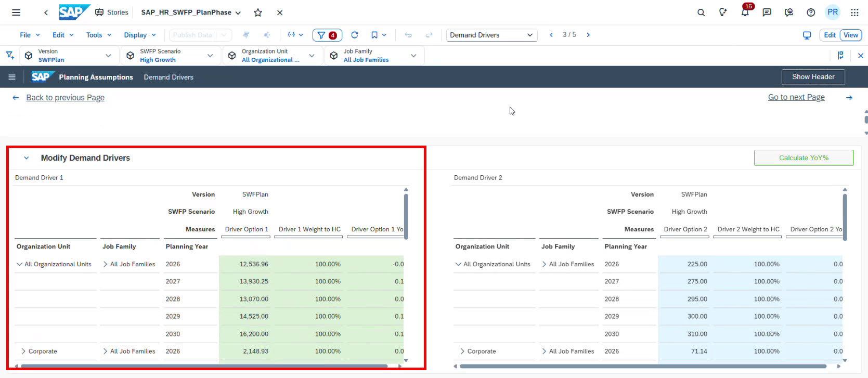Click the refresh icon in toolbar
Viewport: 868px width, 378px height.
[355, 35]
